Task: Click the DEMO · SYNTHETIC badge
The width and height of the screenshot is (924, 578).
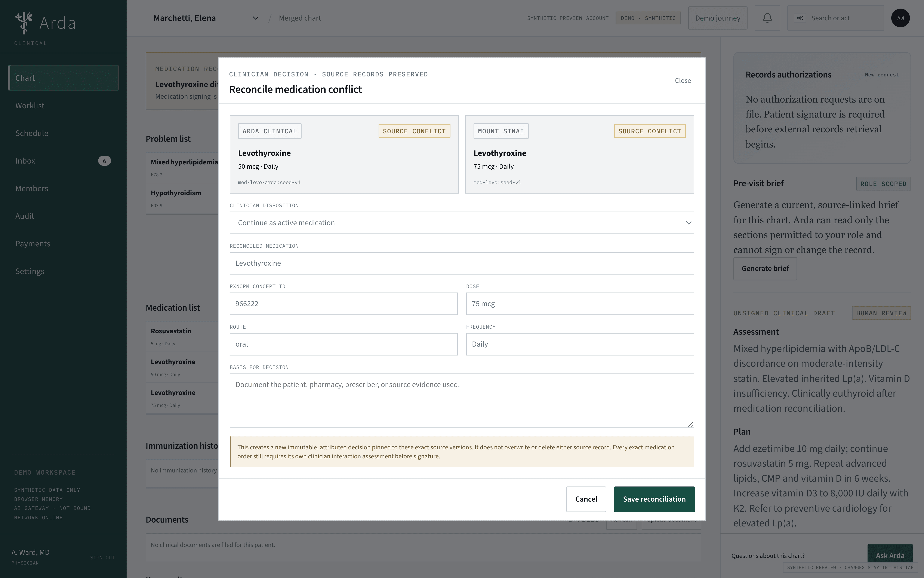Action: (x=648, y=18)
